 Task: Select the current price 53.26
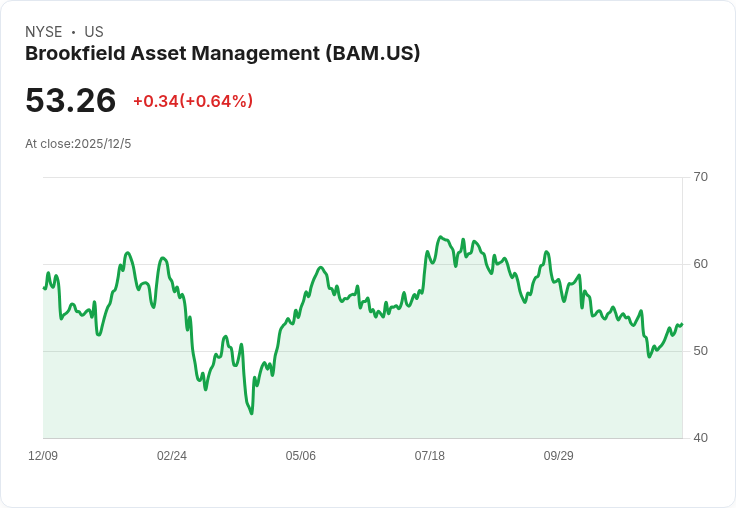(70, 100)
